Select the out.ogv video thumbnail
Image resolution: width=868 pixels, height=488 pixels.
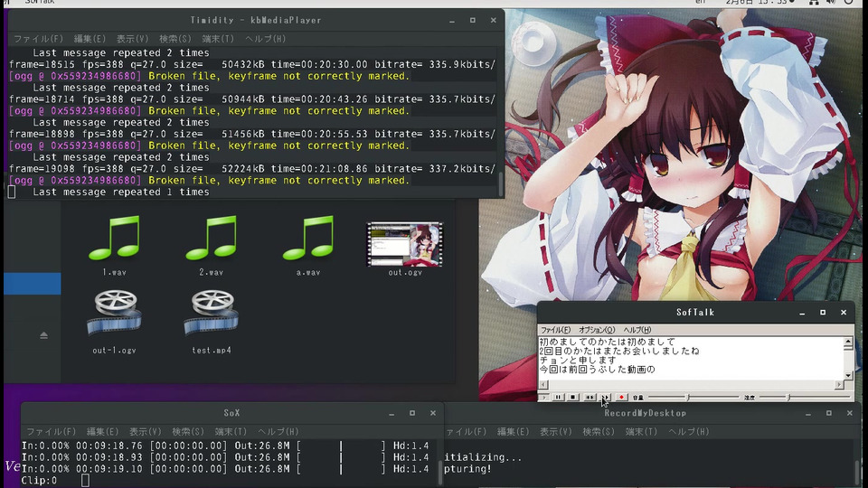[x=405, y=244]
